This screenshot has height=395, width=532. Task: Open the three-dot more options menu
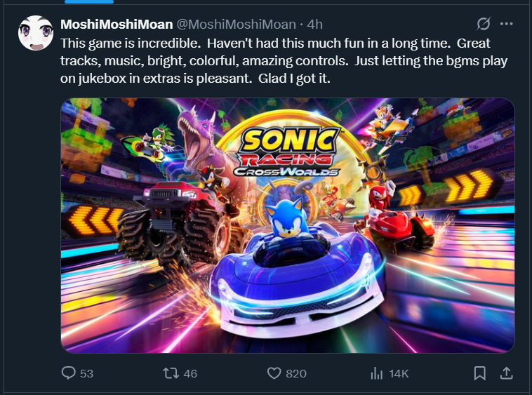click(x=507, y=24)
